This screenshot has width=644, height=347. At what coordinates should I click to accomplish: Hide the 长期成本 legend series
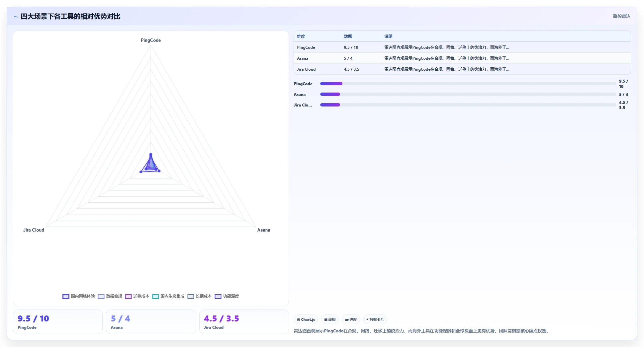click(x=200, y=296)
